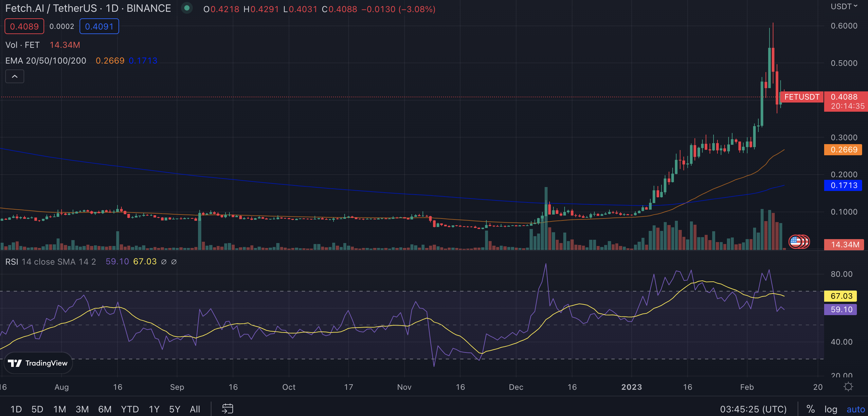Click the green market status dot
The image size is (868, 416).
187,8
